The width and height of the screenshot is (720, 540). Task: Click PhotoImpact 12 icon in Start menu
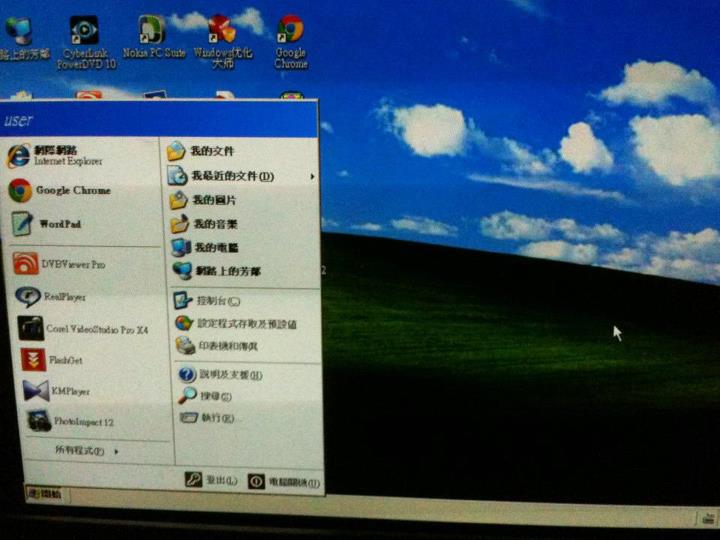tap(39, 421)
